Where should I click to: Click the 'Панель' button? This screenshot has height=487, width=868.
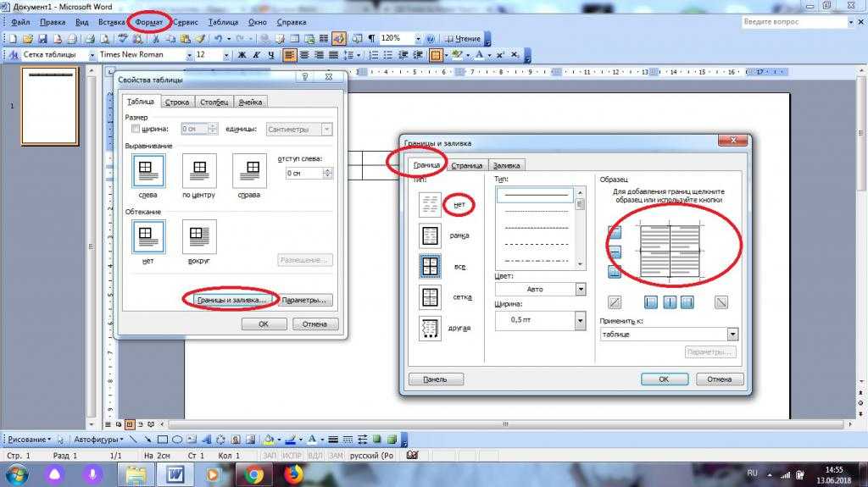coord(436,379)
